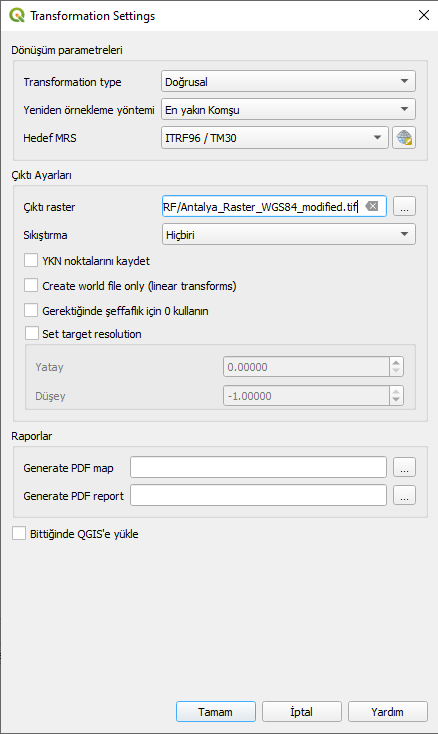The height and width of the screenshot is (734, 438).
Task: Enable Gerektiğinde şeffaflık için 0 kullanın
Action: 31,310
